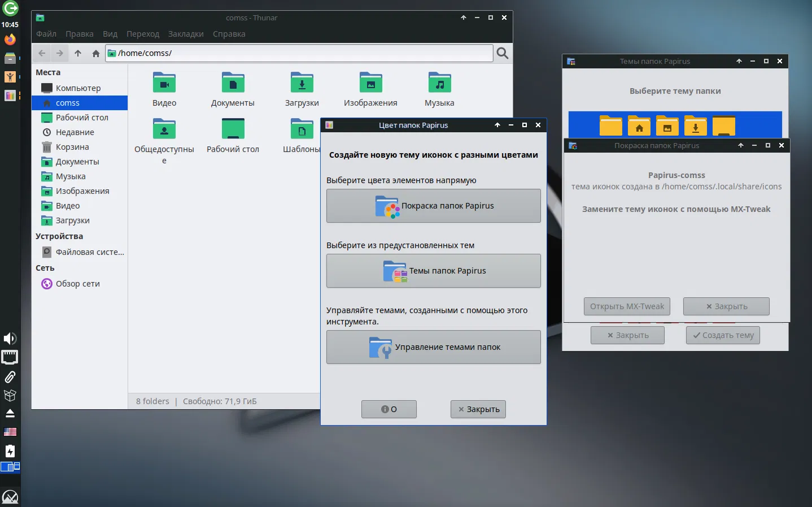
Task: Open the package updater box icon
Action: [10, 395]
